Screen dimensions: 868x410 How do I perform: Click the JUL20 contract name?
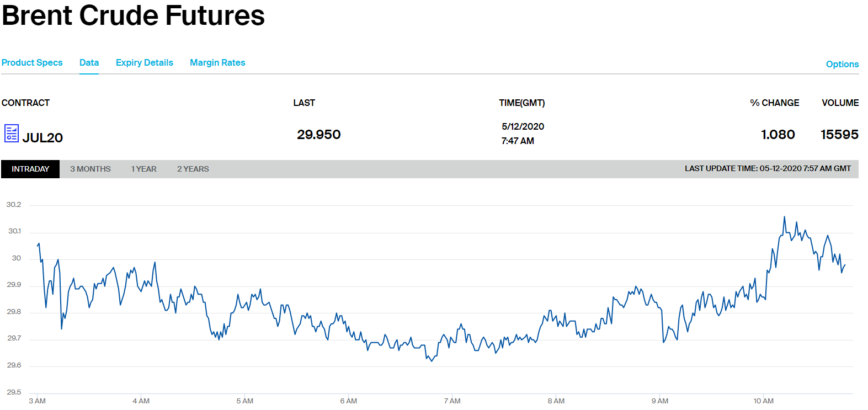pos(42,137)
